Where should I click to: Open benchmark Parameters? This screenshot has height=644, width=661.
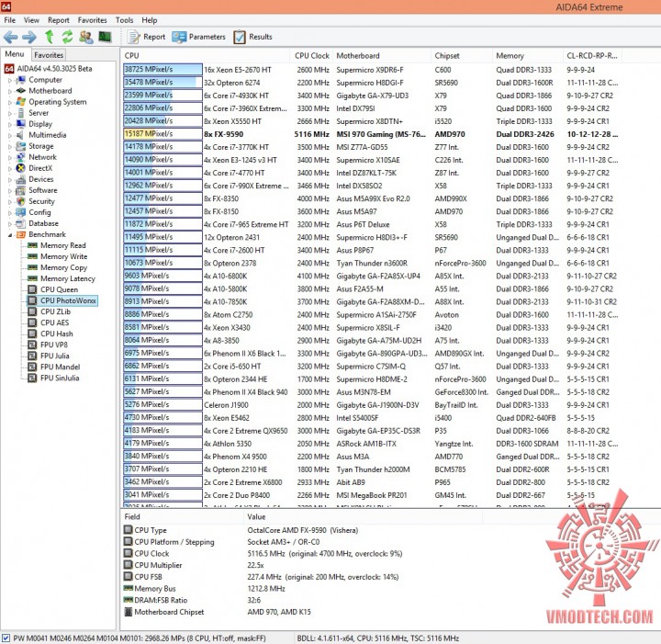pos(198,37)
